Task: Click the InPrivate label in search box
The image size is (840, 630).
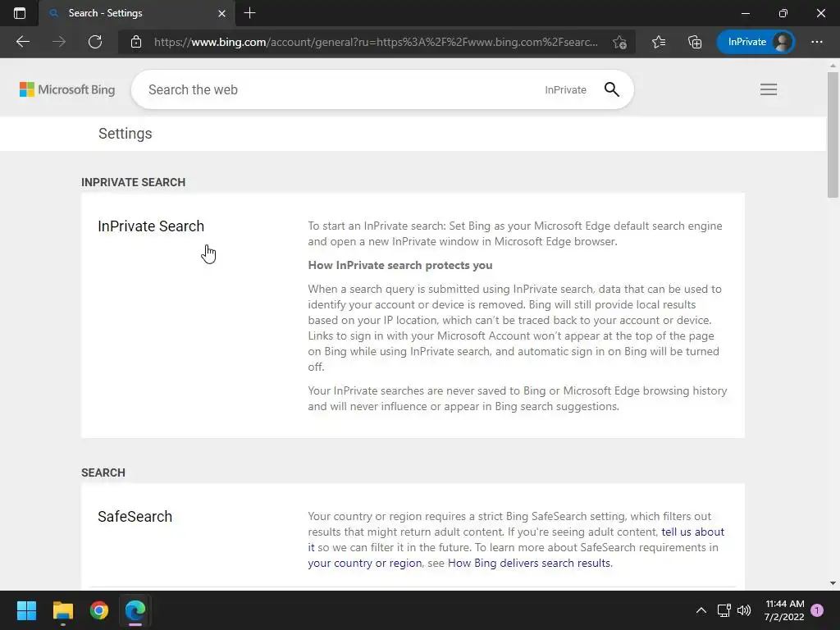Action: coord(565,90)
